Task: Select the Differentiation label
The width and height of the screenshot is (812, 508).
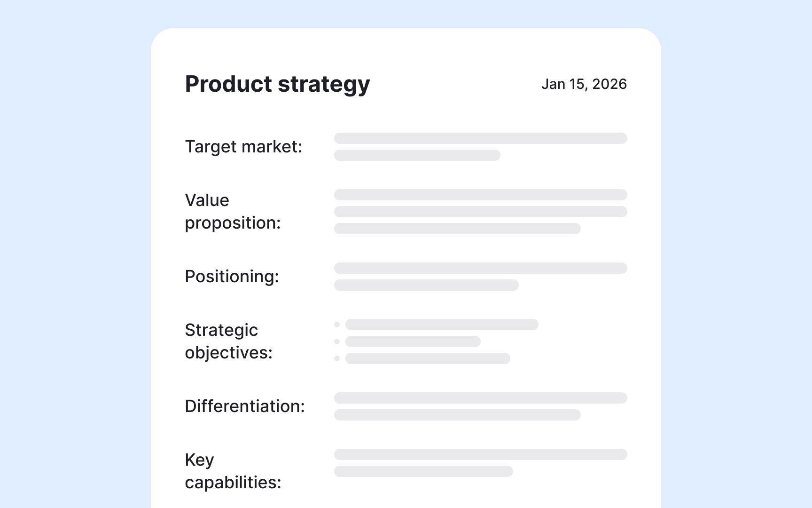Action: point(245,406)
